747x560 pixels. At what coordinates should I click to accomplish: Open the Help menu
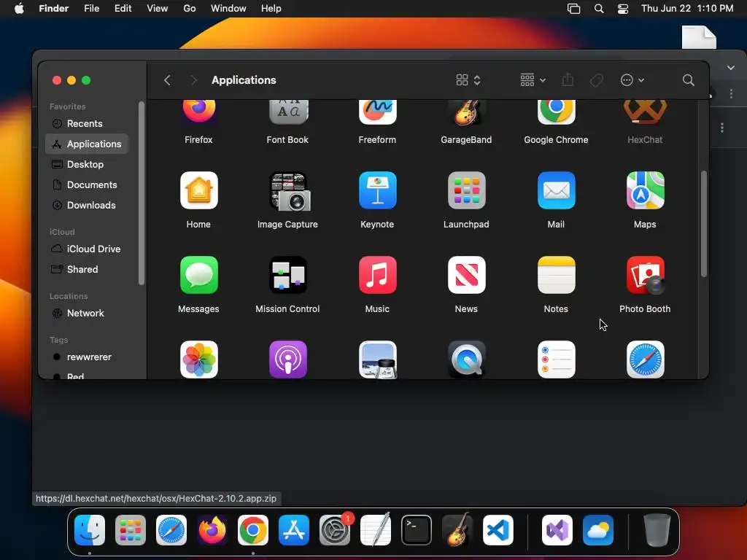(271, 9)
